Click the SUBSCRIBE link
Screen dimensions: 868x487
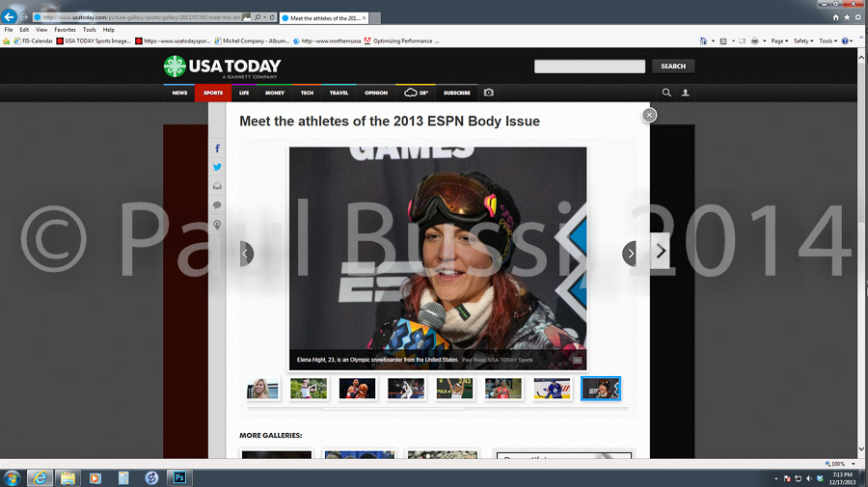(457, 93)
